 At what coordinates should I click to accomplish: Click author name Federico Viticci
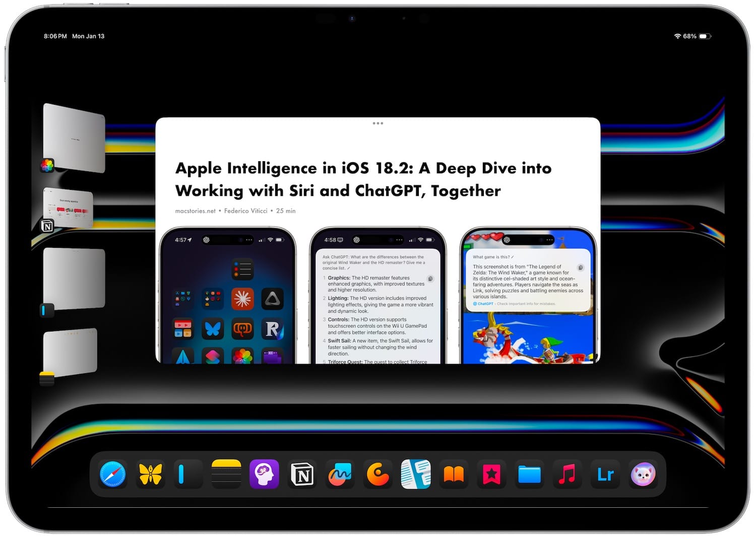click(x=245, y=211)
